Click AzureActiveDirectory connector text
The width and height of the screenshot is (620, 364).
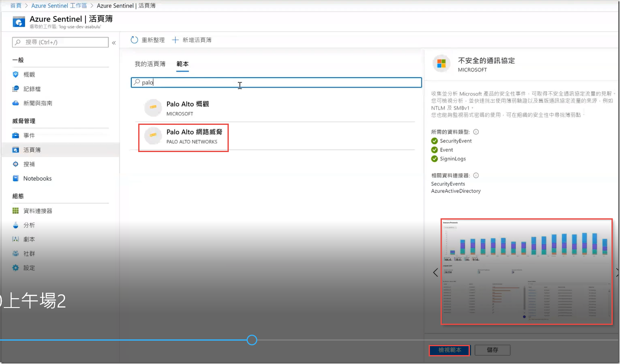coord(456,191)
